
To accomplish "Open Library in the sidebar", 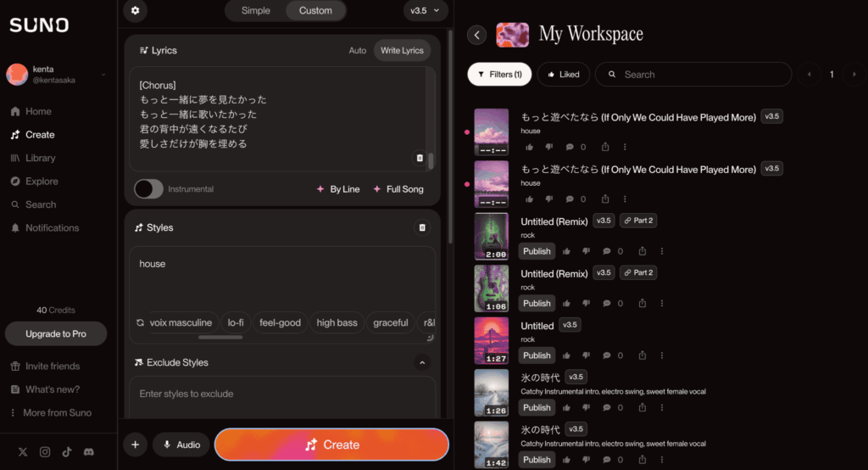I will point(33,158).
